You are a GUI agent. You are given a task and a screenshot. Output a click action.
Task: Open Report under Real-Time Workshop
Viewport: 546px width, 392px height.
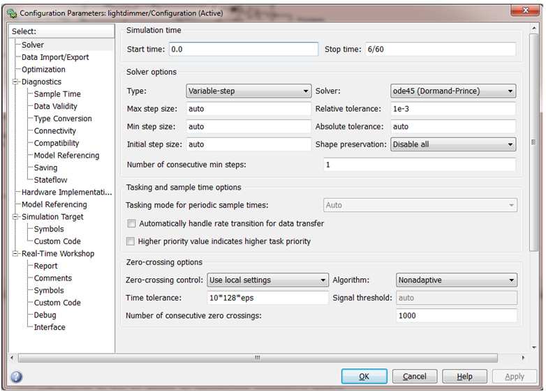45,266
